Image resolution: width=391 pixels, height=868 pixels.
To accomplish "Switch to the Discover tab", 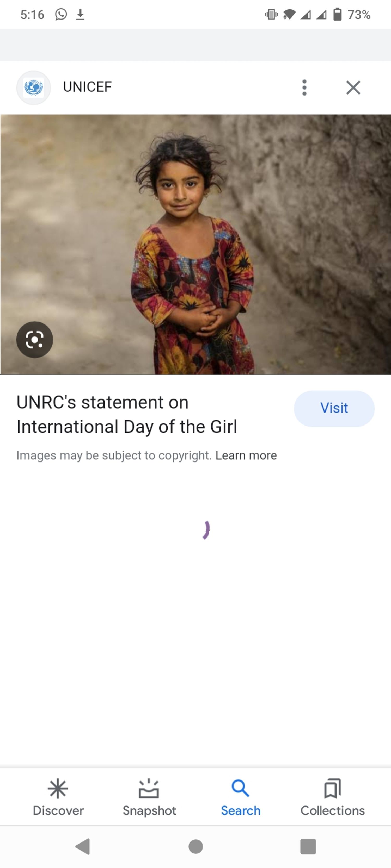I will (x=58, y=797).
